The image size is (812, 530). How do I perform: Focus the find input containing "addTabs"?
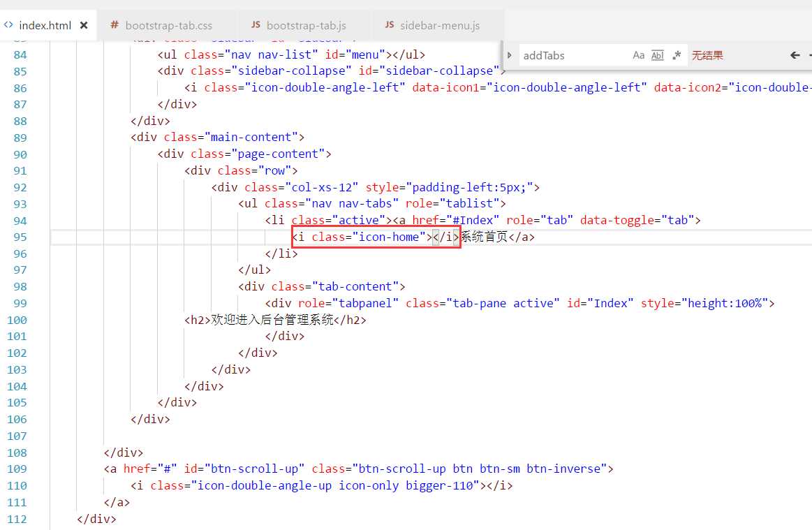click(573, 55)
